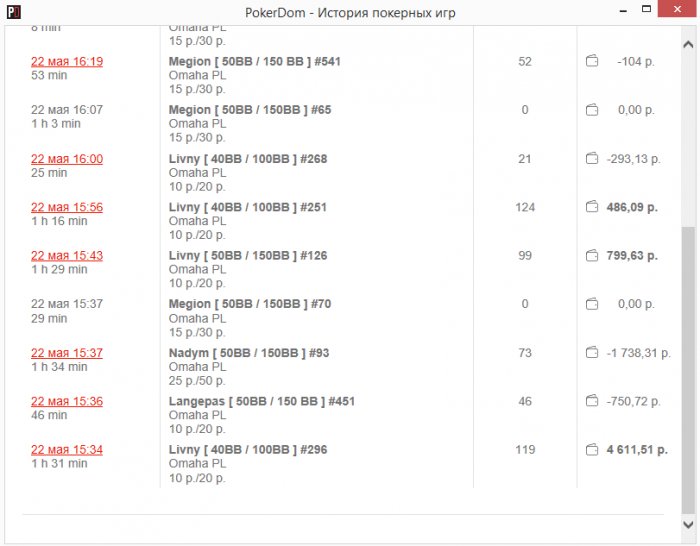Viewport: 700px width, 546px height.
Task: Click the result value 799,63 р.
Action: click(x=632, y=256)
